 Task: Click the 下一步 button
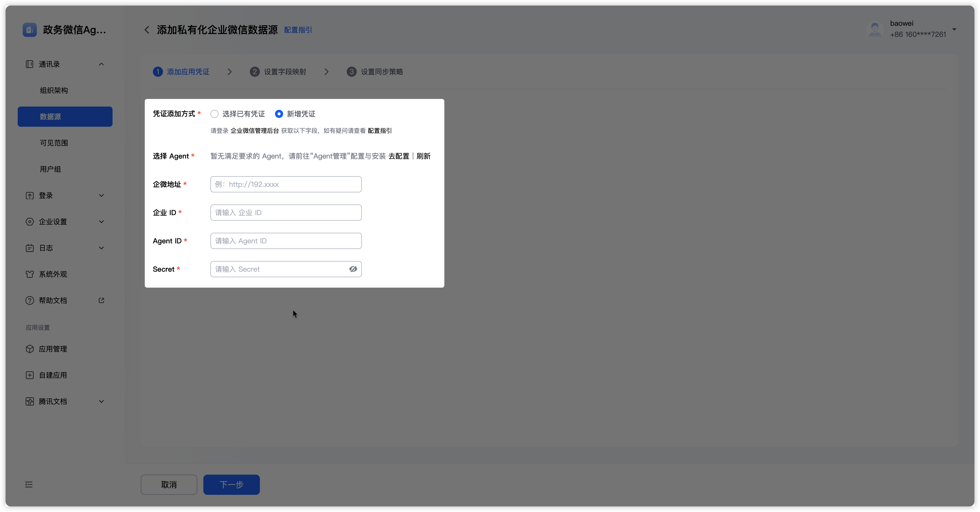tap(231, 484)
